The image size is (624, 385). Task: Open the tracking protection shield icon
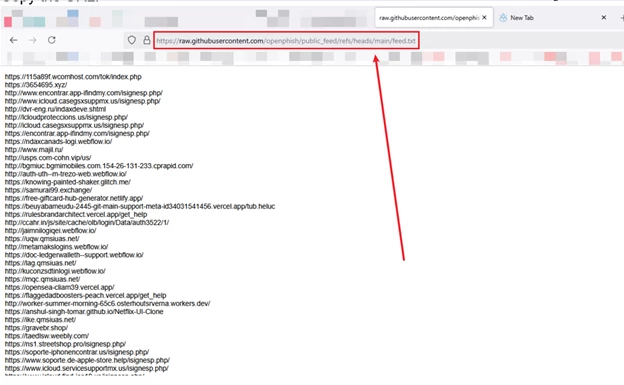click(x=132, y=40)
